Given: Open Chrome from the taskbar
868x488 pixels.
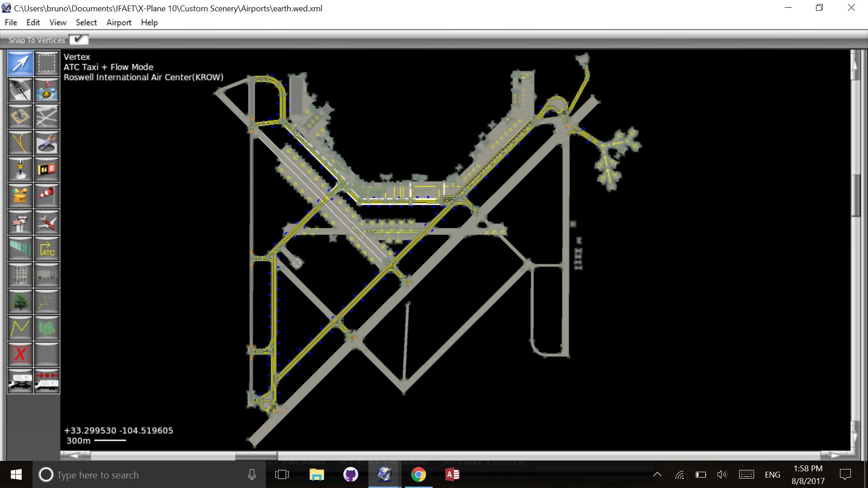Looking at the screenshot, I should [418, 474].
